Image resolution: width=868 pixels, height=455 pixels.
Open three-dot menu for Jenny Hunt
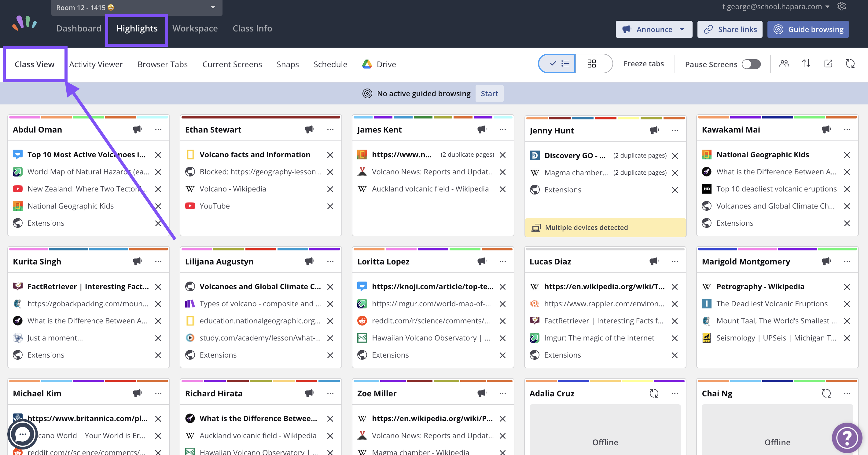point(675,130)
